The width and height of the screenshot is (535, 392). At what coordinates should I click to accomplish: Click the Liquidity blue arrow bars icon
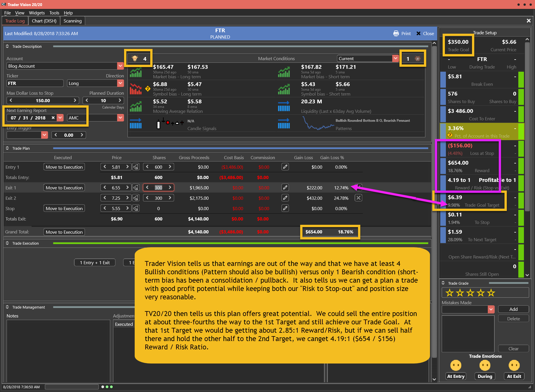click(x=284, y=106)
